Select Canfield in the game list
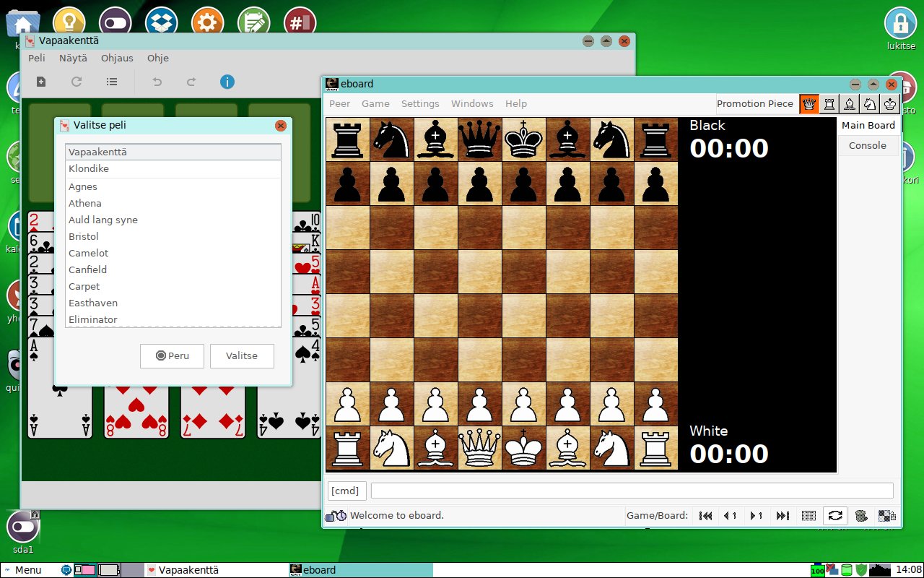 click(173, 269)
